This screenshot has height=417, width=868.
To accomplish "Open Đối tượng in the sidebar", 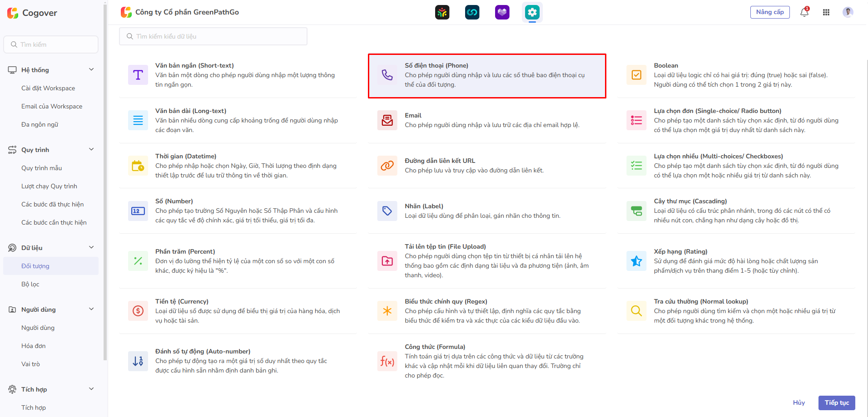I will click(x=35, y=266).
